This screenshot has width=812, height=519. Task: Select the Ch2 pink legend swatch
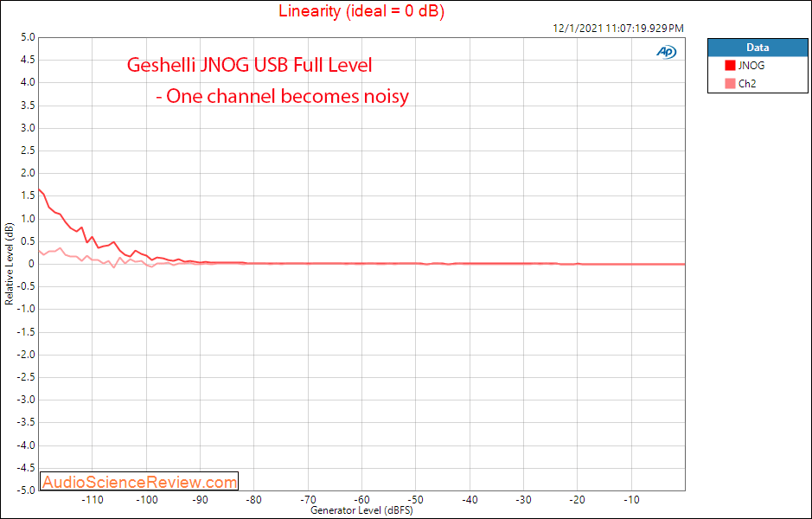pyautogui.click(x=730, y=83)
